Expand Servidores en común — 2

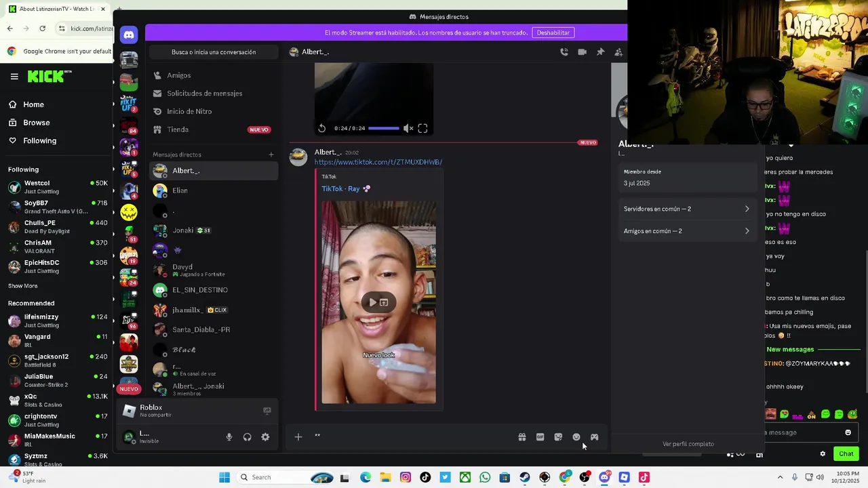click(x=686, y=209)
